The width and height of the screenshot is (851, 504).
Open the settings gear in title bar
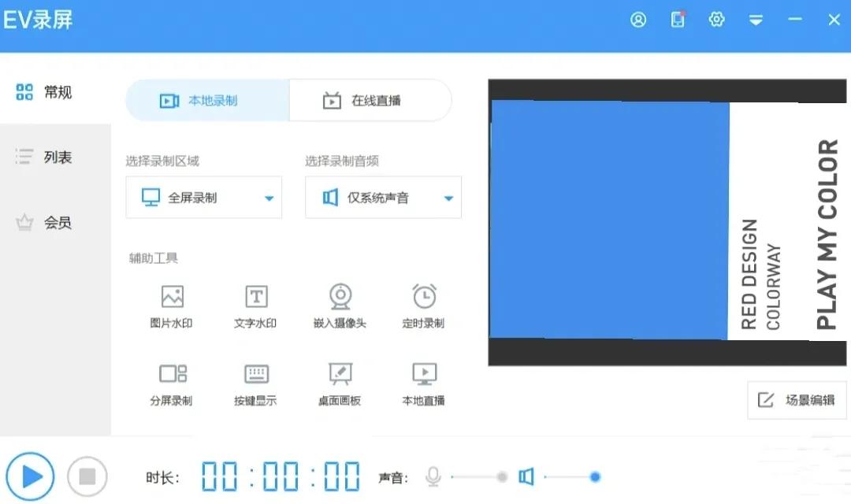[716, 20]
